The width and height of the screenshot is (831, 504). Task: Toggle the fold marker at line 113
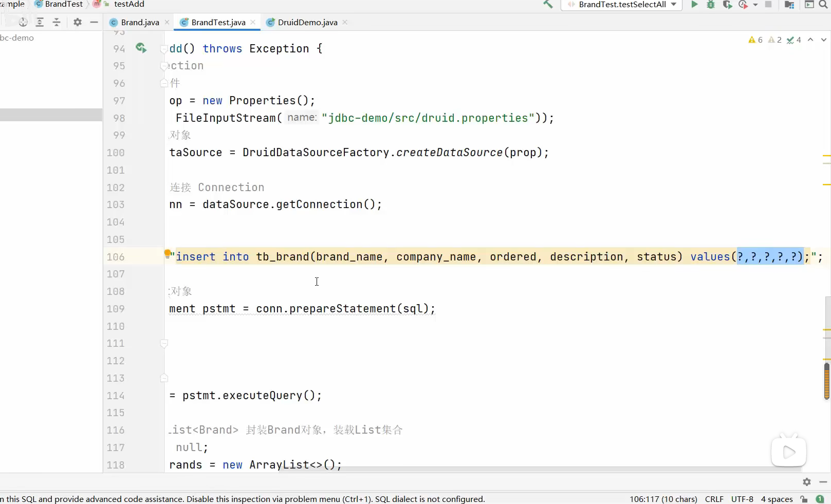(164, 378)
